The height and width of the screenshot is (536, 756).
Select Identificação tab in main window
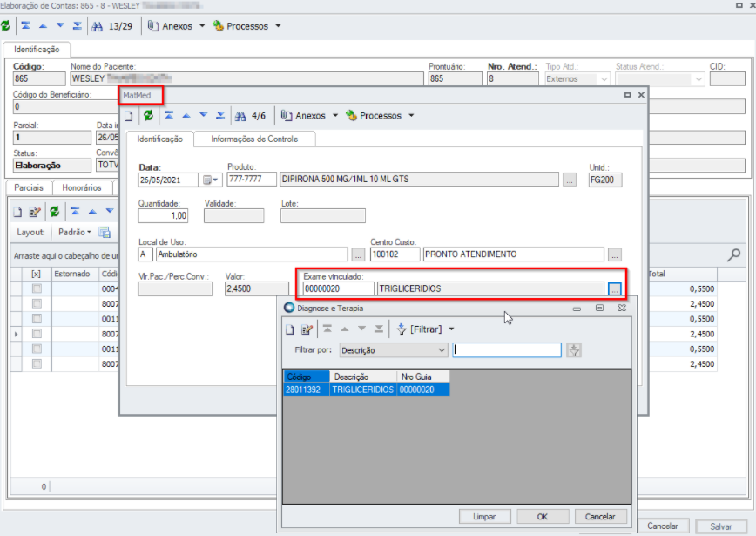click(37, 49)
